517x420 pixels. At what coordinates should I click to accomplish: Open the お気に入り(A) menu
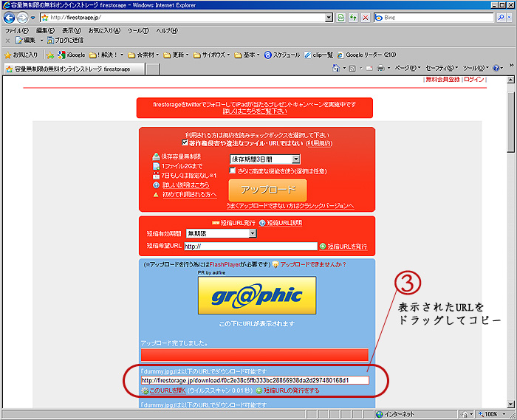pos(104,31)
